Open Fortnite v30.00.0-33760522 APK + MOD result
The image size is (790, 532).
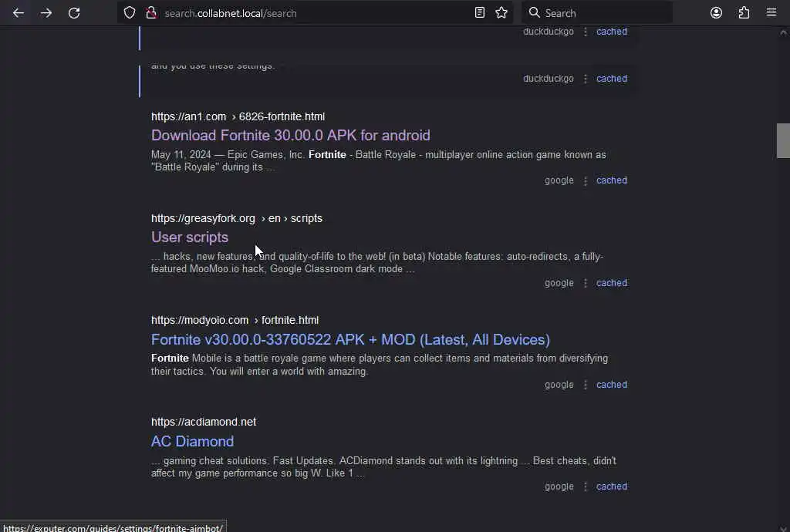click(351, 340)
